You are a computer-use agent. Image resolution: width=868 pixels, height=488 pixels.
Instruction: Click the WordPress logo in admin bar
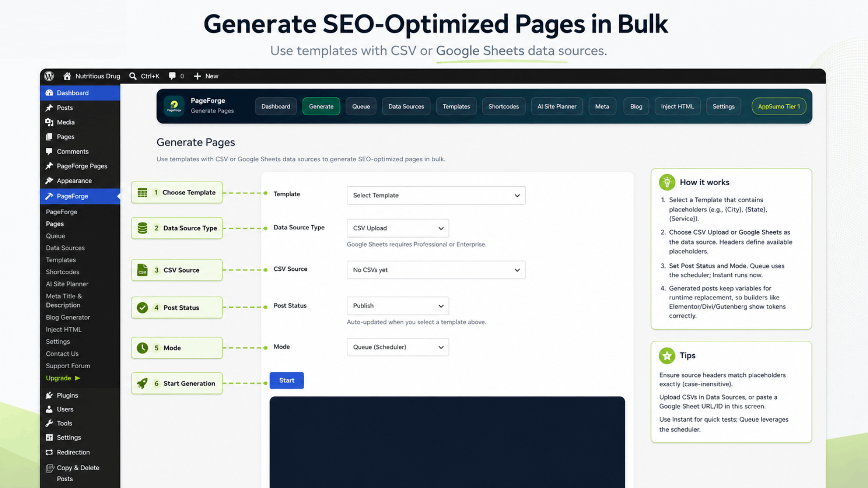[49, 76]
